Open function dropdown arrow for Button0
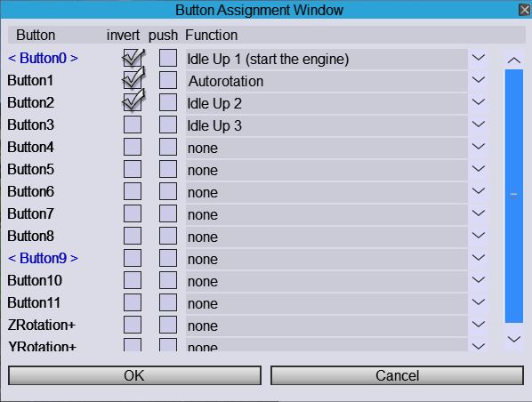Screen dimensions: 532x402 (479, 58)
